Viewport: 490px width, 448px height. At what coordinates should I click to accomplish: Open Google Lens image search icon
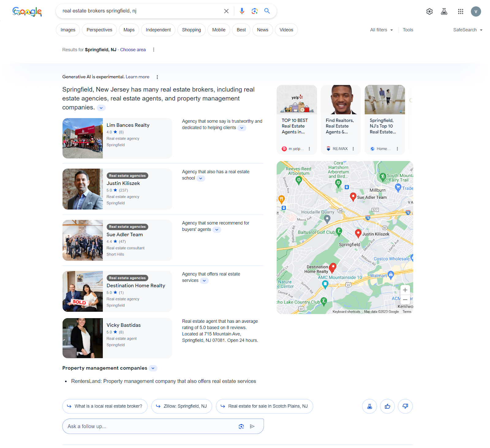(x=254, y=11)
